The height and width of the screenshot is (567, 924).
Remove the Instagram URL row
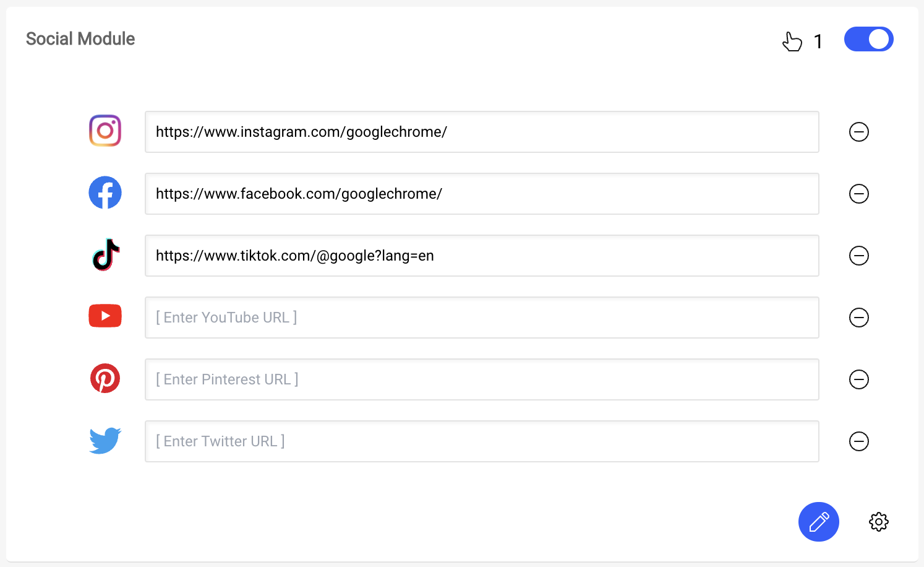pyautogui.click(x=859, y=132)
